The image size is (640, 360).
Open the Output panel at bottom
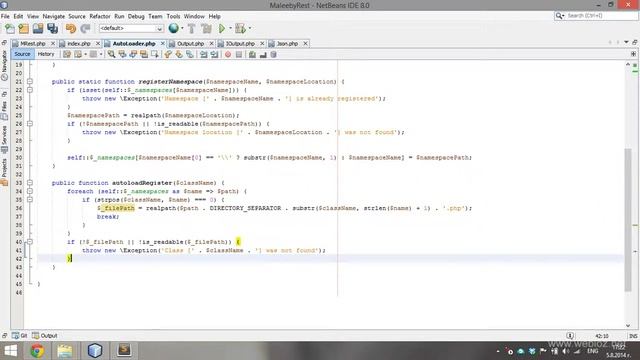tap(45, 336)
